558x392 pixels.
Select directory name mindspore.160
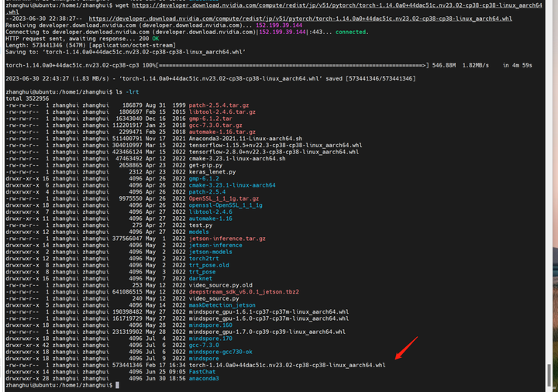210,325
